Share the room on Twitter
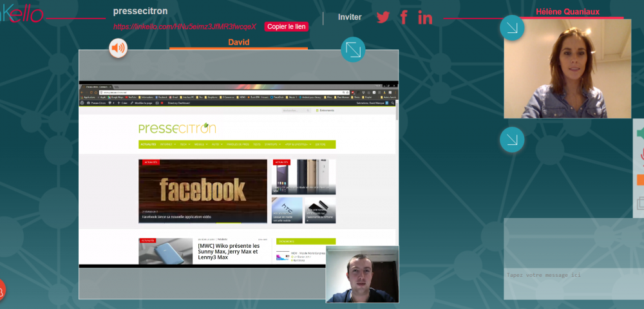Image resolution: width=644 pixels, height=309 pixels. (x=383, y=17)
